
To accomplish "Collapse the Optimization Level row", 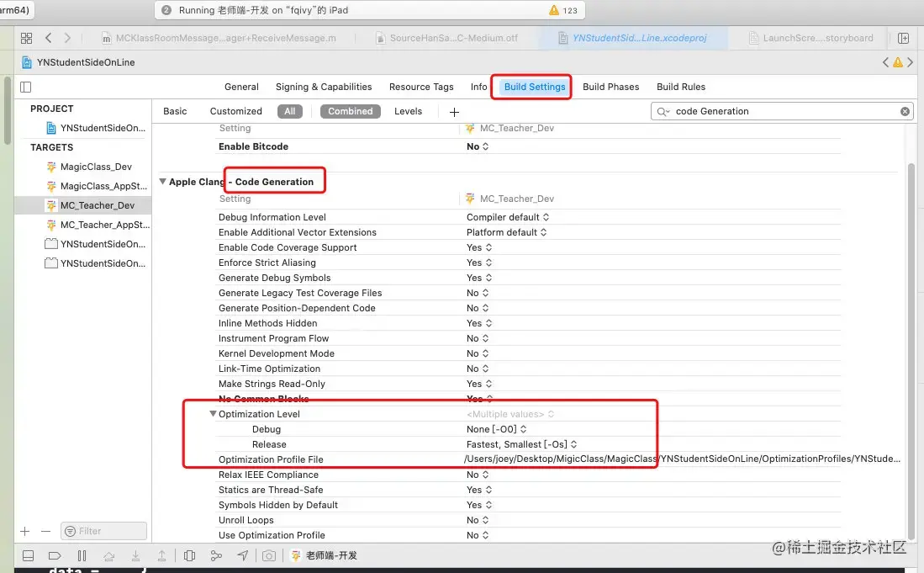I will 213,414.
